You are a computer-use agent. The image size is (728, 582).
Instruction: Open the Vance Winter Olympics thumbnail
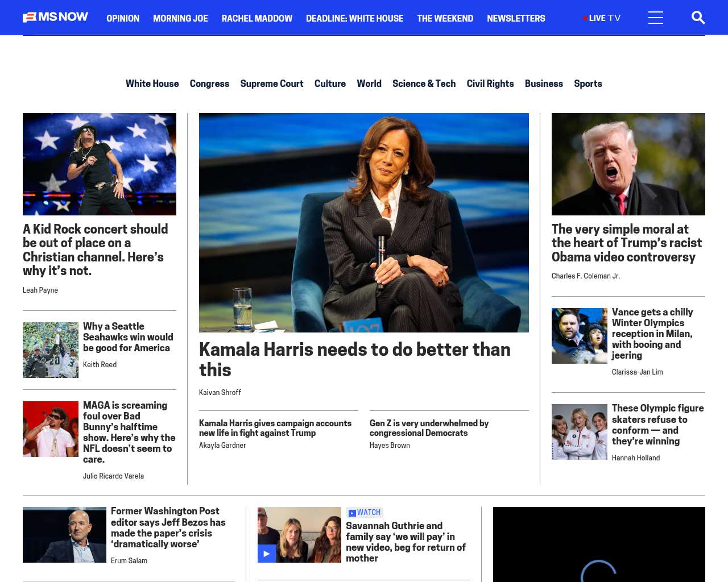[580, 336]
